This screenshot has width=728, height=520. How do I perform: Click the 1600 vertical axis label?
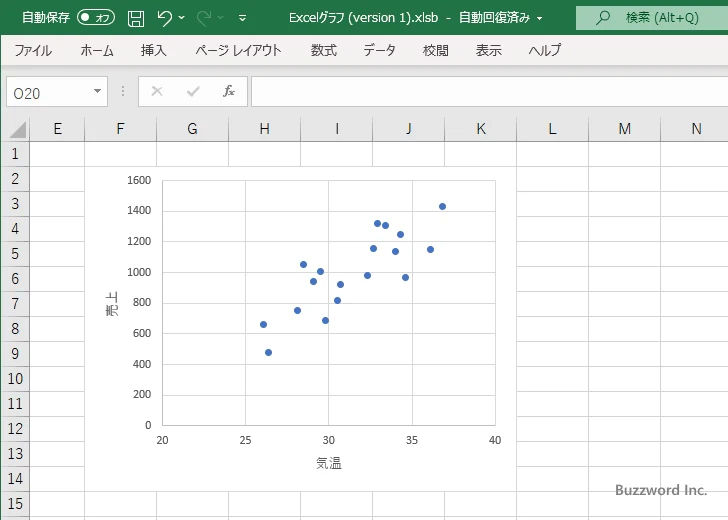139,180
